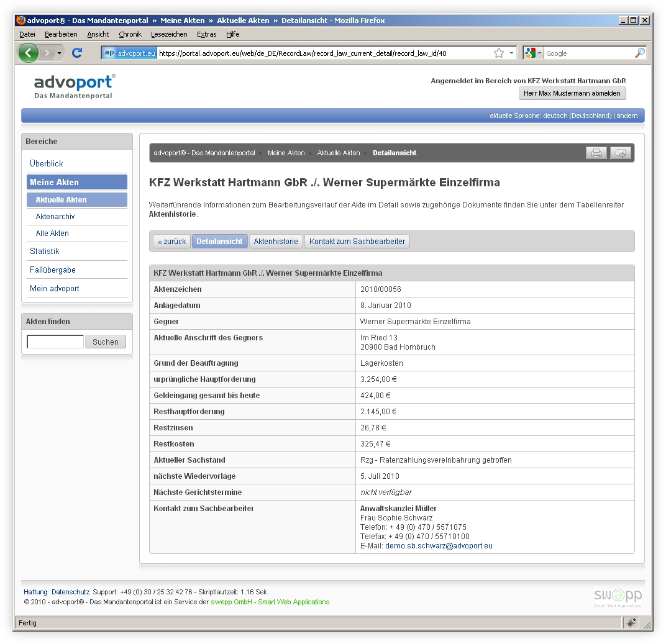Open the Haftung footer link

35,592
